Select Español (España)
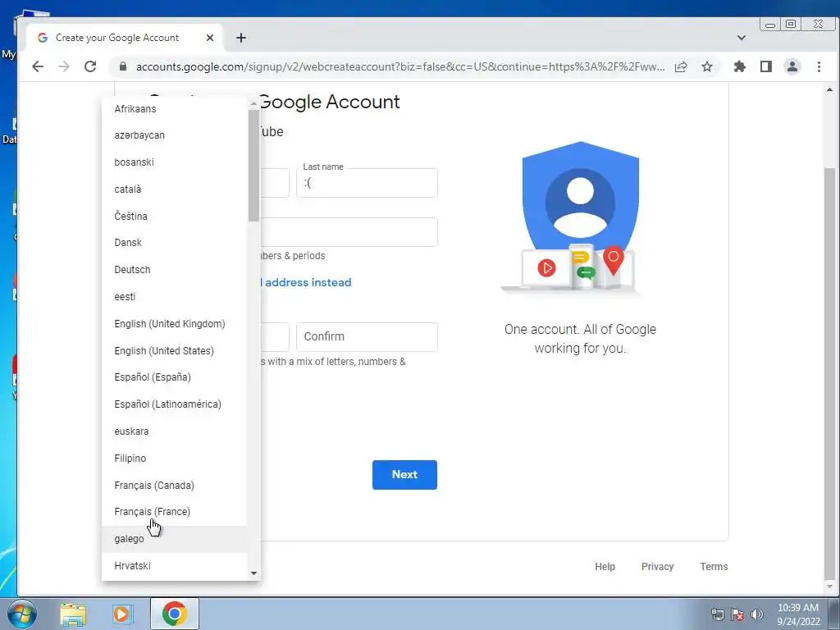840x630 pixels. click(174, 377)
